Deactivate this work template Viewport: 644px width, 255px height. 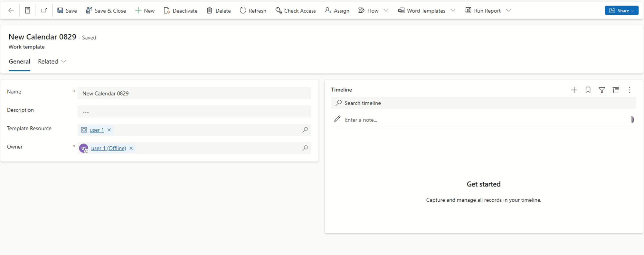click(x=181, y=11)
